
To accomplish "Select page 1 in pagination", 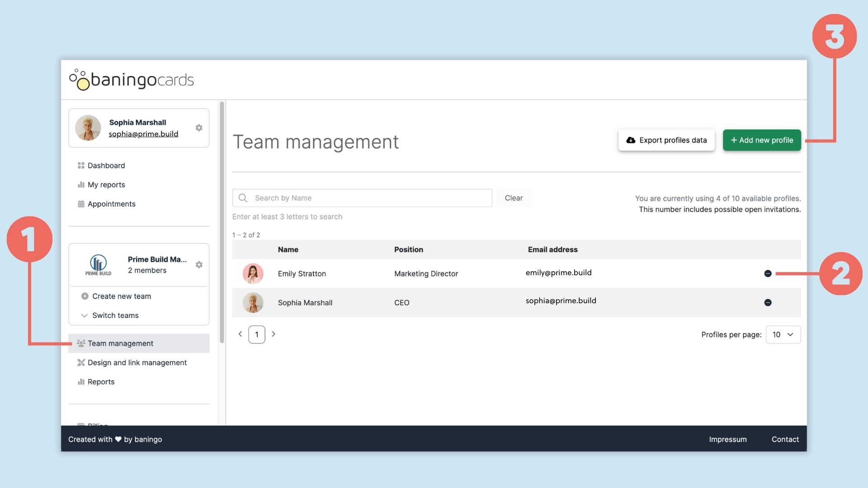I will (x=257, y=335).
